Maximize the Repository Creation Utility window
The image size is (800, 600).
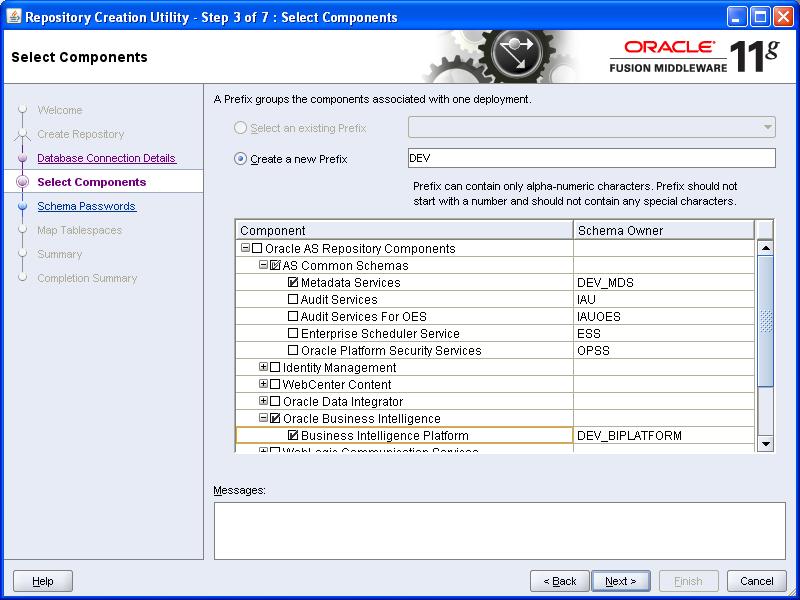760,17
